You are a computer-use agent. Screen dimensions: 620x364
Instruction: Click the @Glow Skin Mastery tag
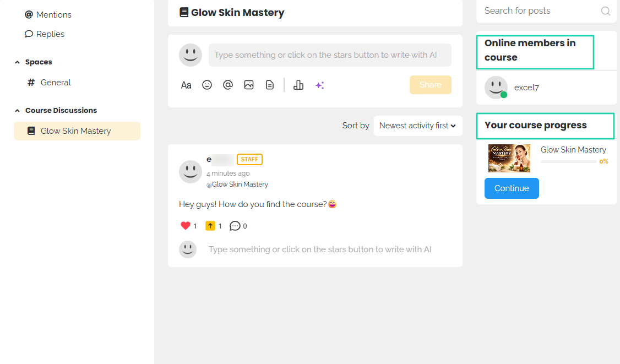point(237,184)
